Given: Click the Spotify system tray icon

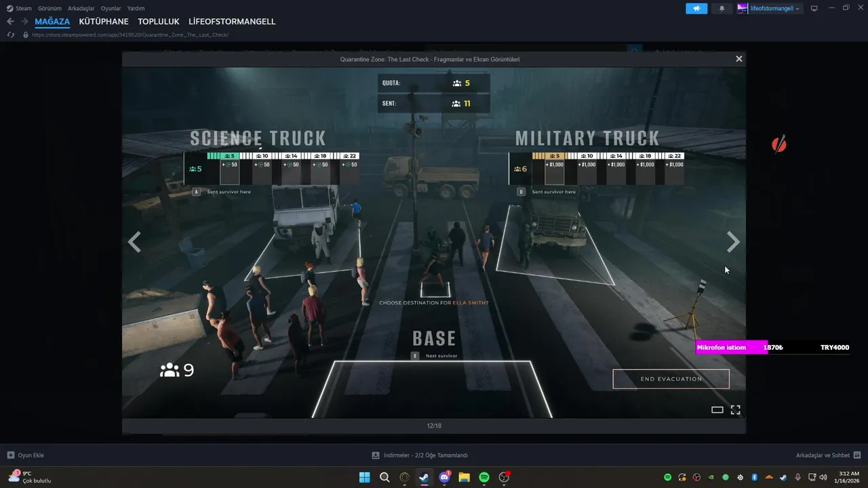Looking at the screenshot, I should pyautogui.click(x=667, y=477).
